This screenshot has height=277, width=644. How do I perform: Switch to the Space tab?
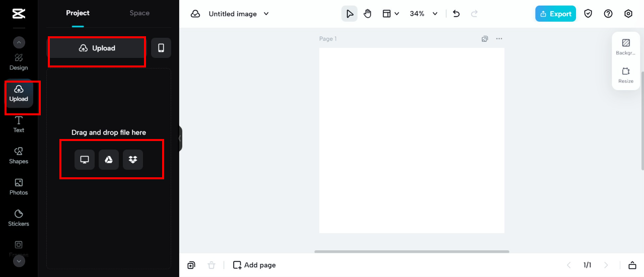(x=139, y=13)
